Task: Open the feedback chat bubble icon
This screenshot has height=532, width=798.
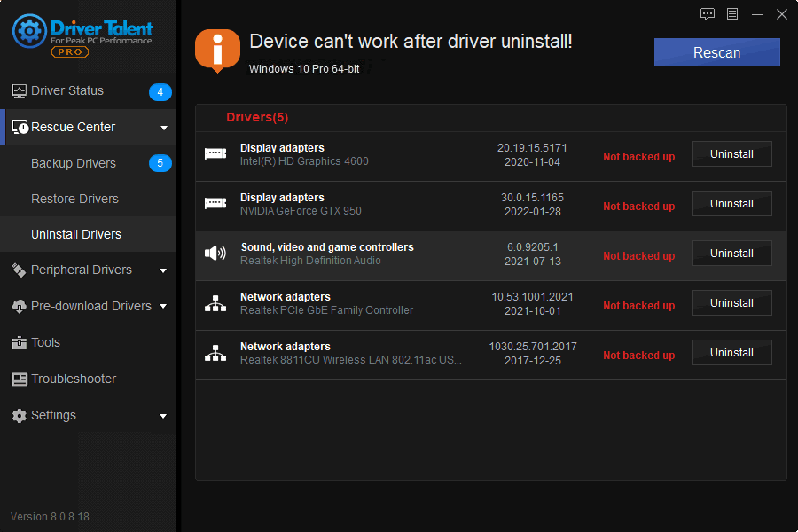Action: 708,14
